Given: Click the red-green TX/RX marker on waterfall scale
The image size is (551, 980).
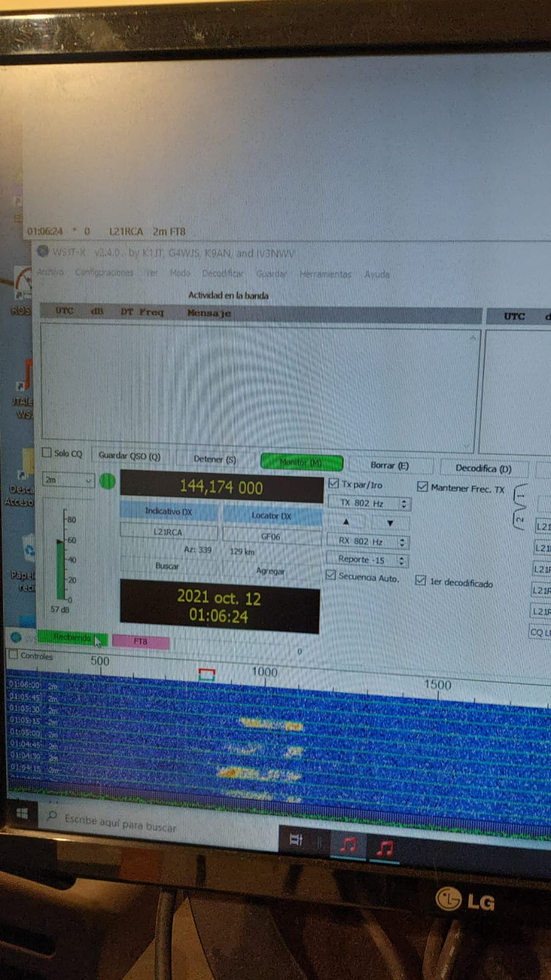Looking at the screenshot, I should [x=207, y=675].
